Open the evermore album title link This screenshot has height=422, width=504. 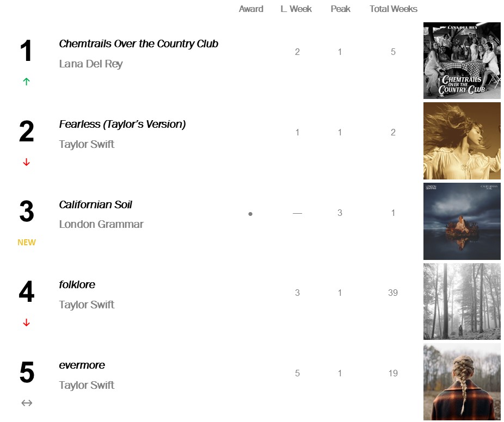82,365
